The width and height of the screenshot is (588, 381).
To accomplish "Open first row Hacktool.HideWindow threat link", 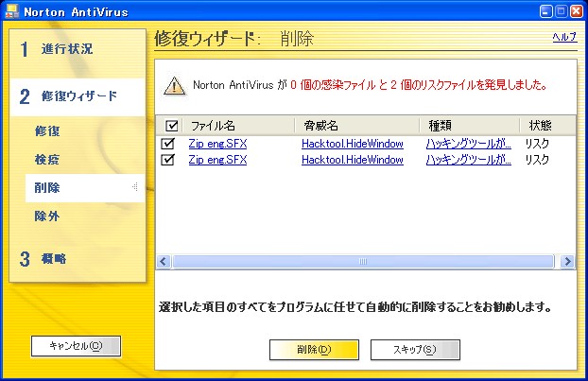I will [x=352, y=144].
